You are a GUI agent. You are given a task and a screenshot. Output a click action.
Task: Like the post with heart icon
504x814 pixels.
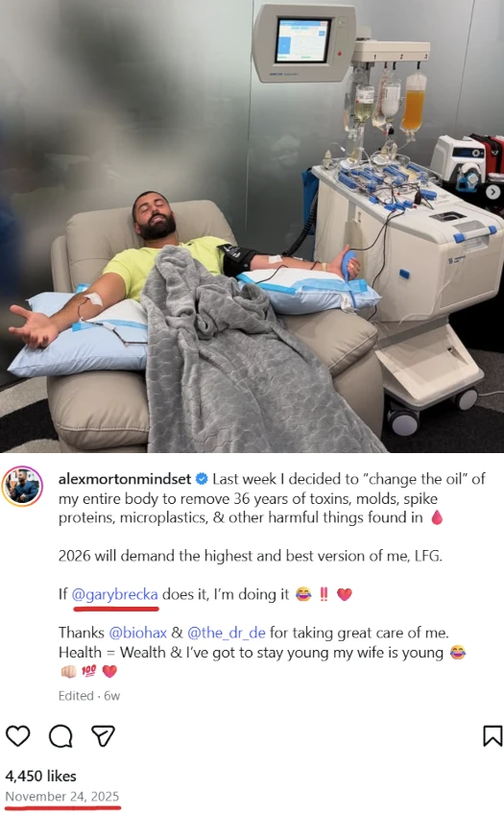(18, 735)
